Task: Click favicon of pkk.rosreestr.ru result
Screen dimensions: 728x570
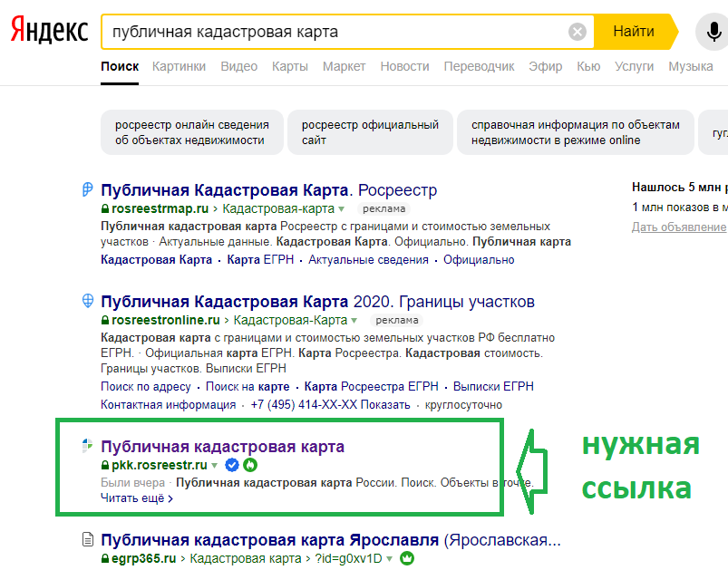Action: point(87,446)
